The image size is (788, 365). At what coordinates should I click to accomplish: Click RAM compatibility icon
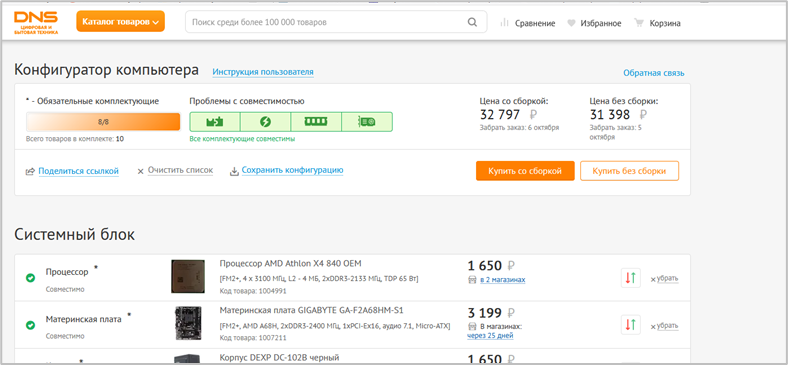[x=316, y=122]
